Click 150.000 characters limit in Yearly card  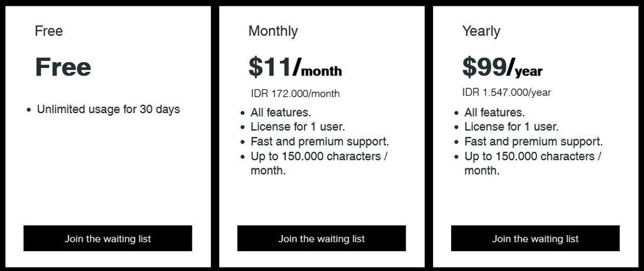[534, 163]
